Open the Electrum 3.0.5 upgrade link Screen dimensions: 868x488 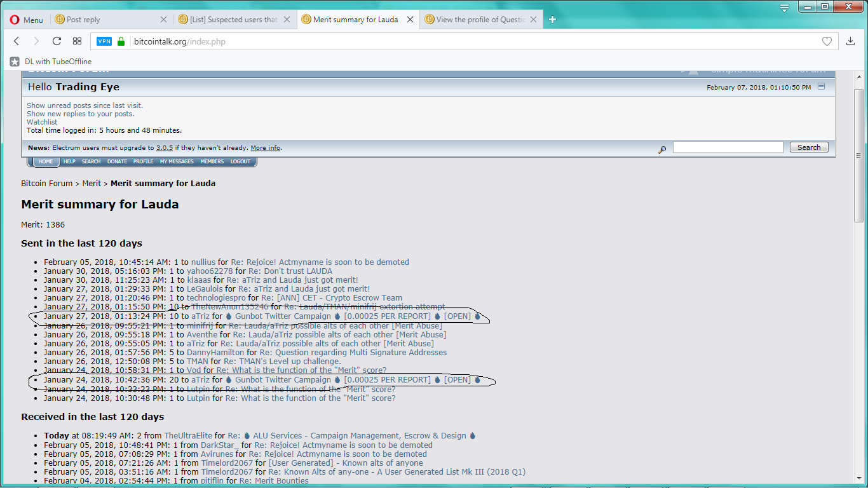click(x=165, y=147)
